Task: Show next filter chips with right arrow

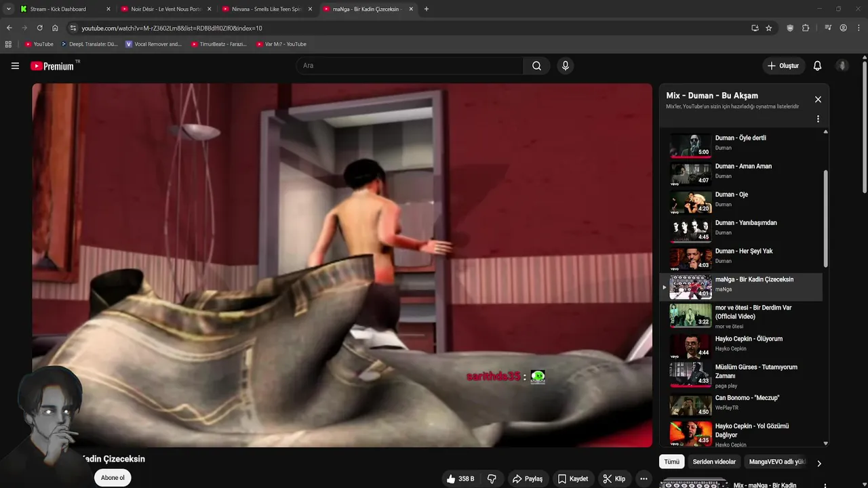Action: (x=818, y=464)
